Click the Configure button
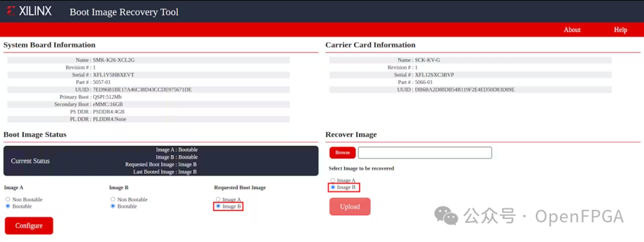The width and height of the screenshot is (644, 242). [29, 225]
